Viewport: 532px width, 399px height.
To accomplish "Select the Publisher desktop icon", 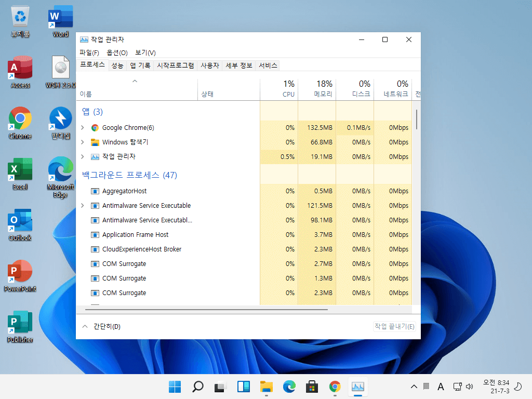I will [x=20, y=326].
